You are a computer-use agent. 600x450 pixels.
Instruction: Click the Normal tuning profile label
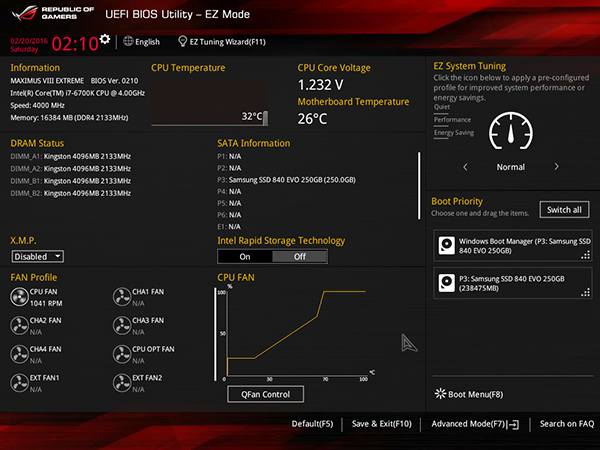[x=510, y=167]
